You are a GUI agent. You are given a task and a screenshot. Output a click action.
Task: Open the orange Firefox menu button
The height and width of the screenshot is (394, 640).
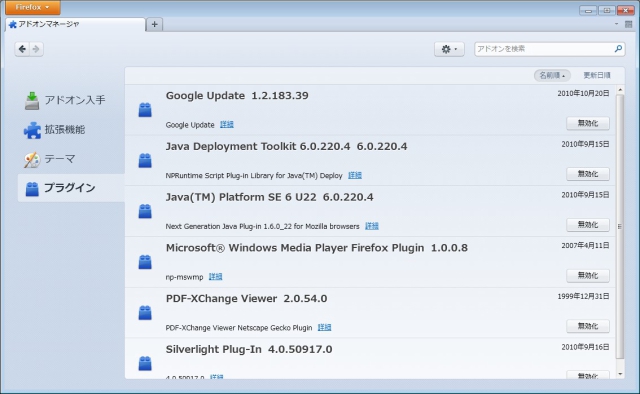(33, 7)
